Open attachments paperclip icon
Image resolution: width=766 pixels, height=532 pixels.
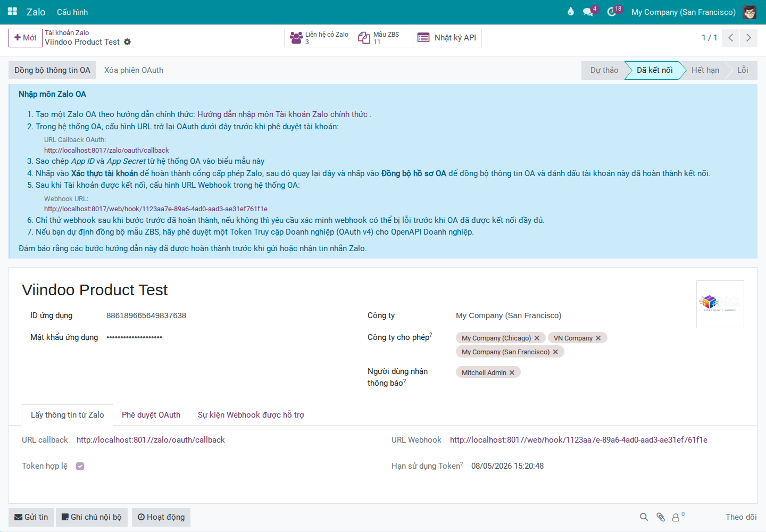point(660,517)
